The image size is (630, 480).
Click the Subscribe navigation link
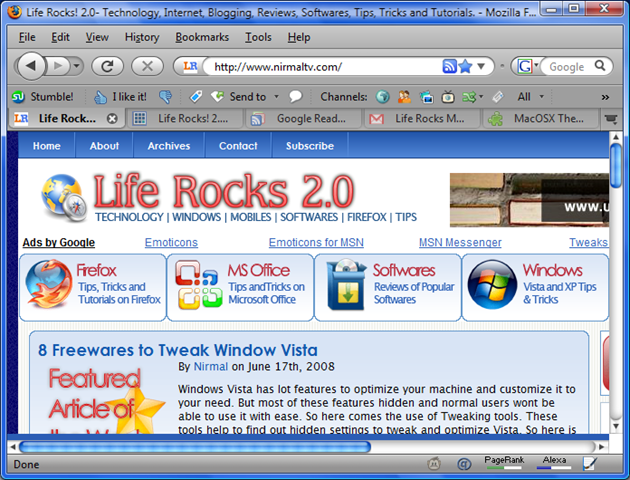point(310,146)
